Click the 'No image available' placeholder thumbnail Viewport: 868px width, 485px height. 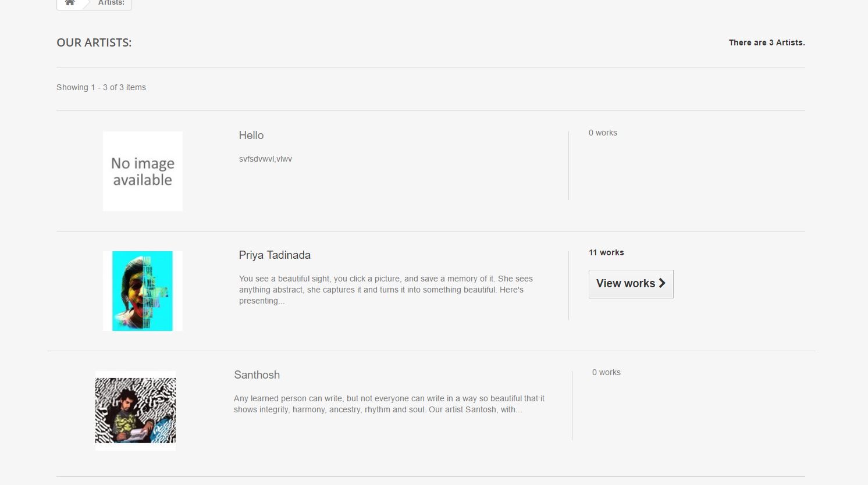point(143,171)
